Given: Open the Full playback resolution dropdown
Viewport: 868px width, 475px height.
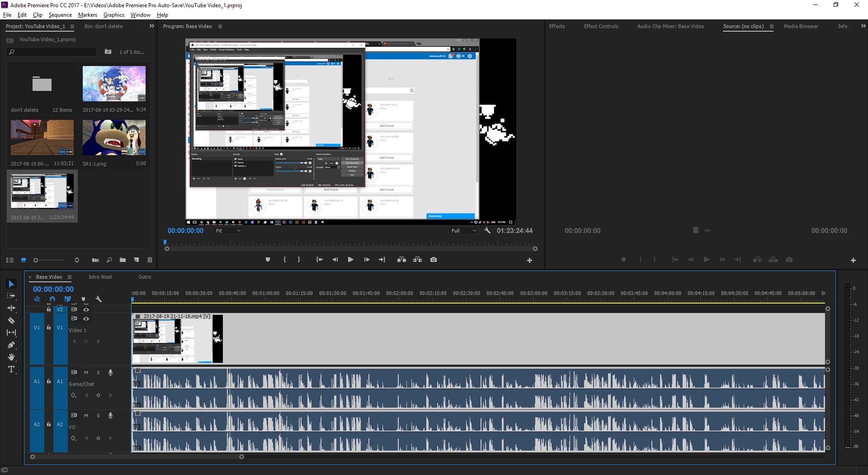Looking at the screenshot, I should pos(464,231).
